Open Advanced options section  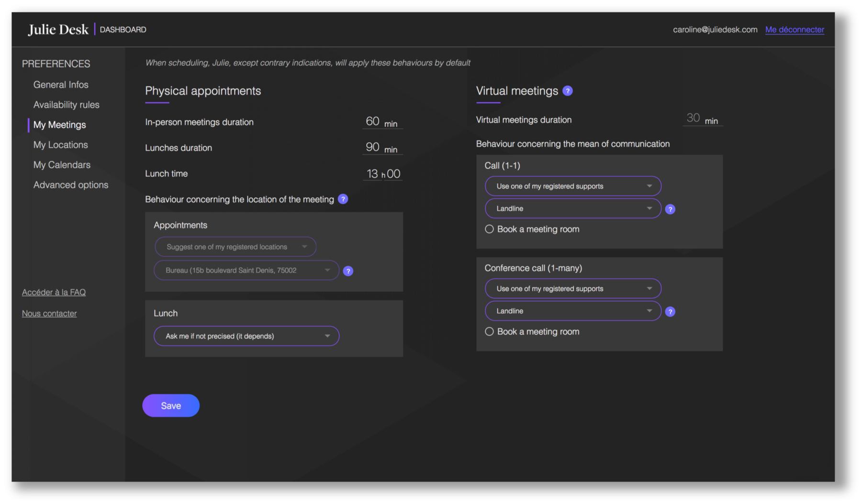point(71,185)
